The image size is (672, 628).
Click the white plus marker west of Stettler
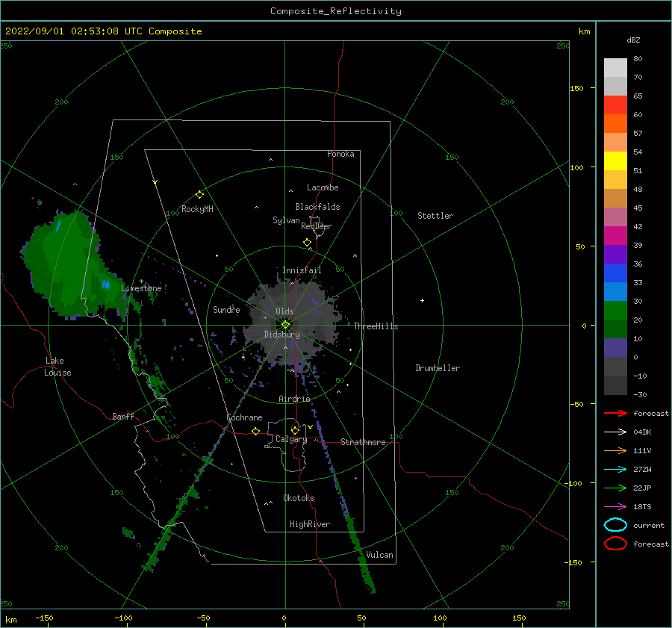(x=422, y=300)
